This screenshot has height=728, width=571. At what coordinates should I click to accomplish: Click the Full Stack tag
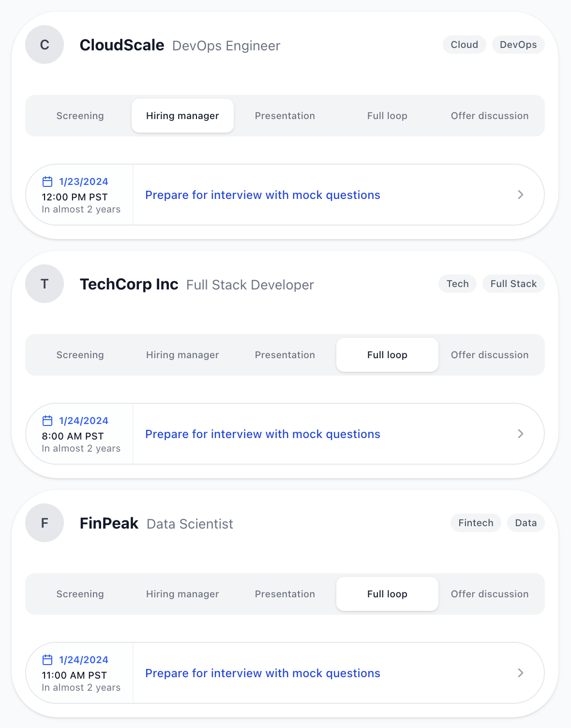[513, 284]
